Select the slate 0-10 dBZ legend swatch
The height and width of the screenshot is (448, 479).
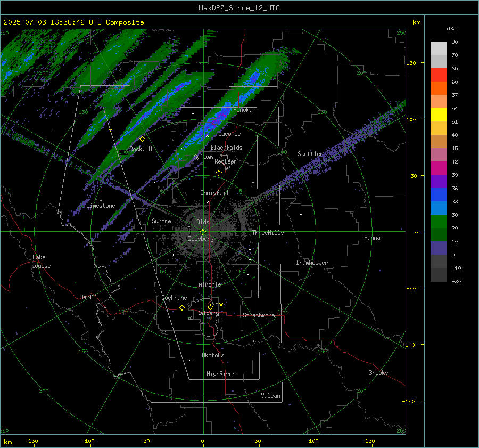coord(439,248)
